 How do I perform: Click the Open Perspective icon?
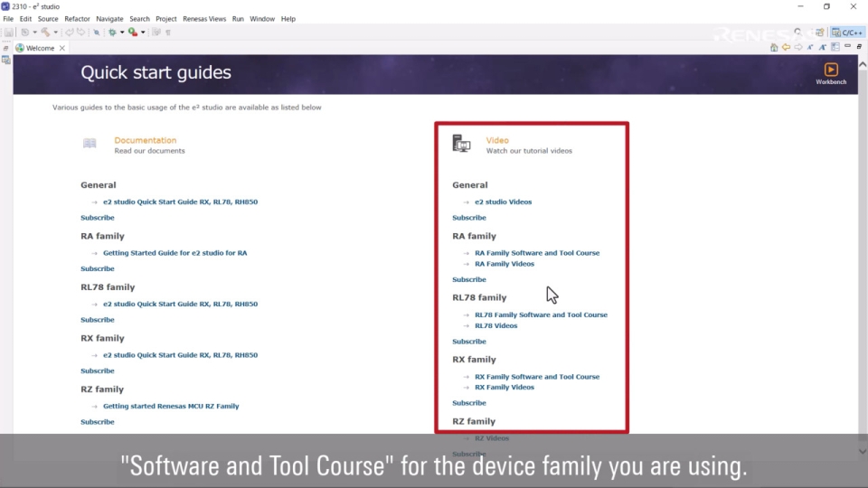(820, 33)
